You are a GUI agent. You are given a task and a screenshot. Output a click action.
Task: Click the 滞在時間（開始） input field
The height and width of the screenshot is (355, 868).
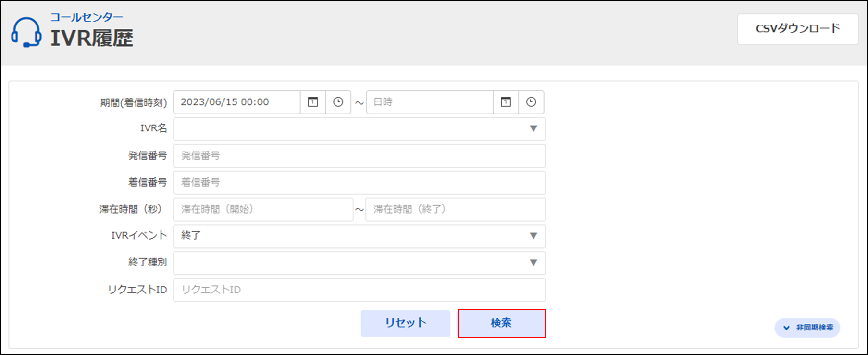click(263, 209)
